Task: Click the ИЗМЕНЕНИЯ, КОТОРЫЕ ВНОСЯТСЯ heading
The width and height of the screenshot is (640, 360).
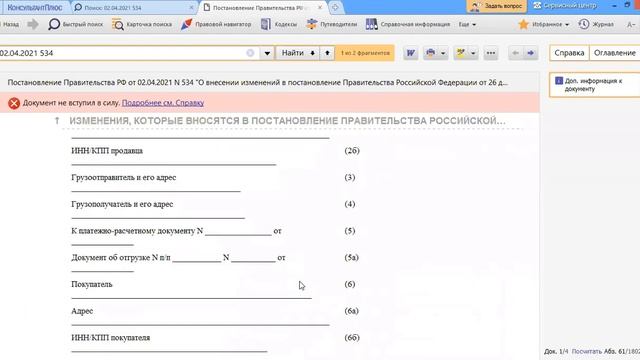Action: (287, 121)
